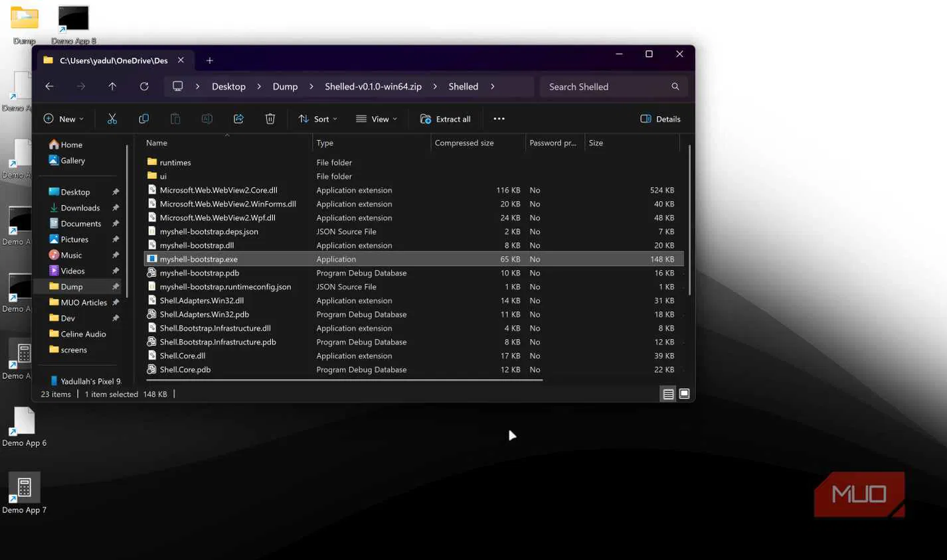The width and height of the screenshot is (947, 560).
Task: Open a new File Explorer tab
Action: coord(210,60)
